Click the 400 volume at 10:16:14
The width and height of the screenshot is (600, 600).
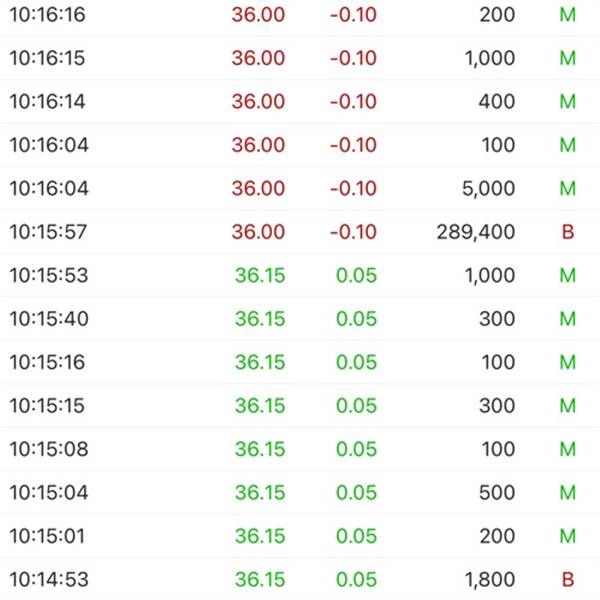497,101
